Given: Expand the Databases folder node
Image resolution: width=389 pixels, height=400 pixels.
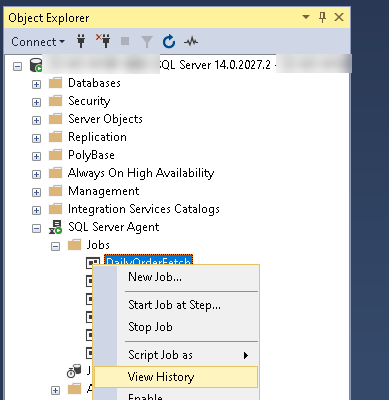Looking at the screenshot, I should tap(36, 84).
